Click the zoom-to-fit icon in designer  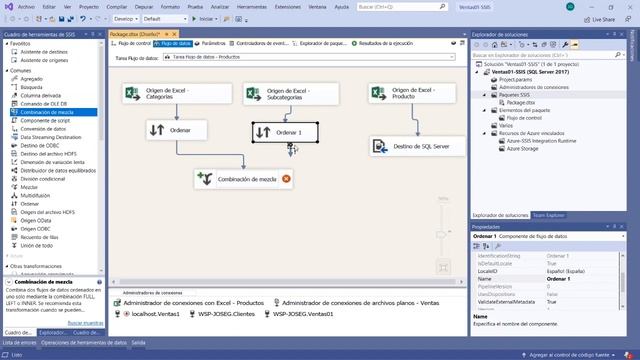pos(443,268)
